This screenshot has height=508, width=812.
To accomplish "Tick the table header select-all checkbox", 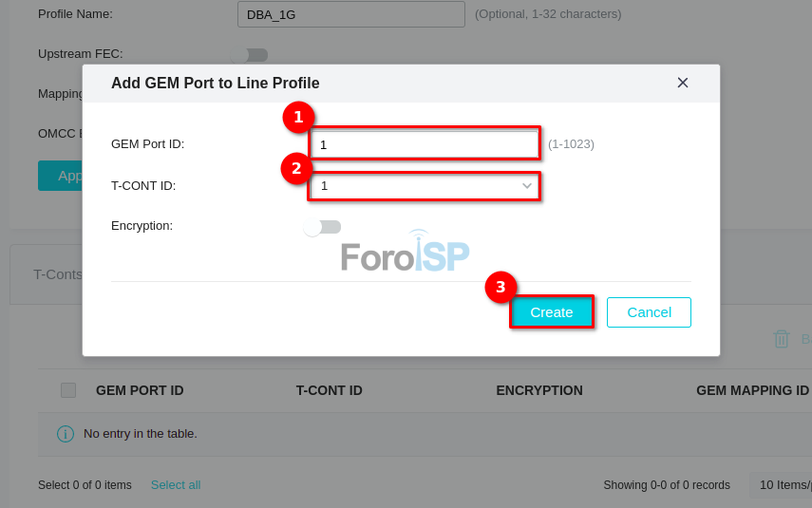I will pos(68,390).
